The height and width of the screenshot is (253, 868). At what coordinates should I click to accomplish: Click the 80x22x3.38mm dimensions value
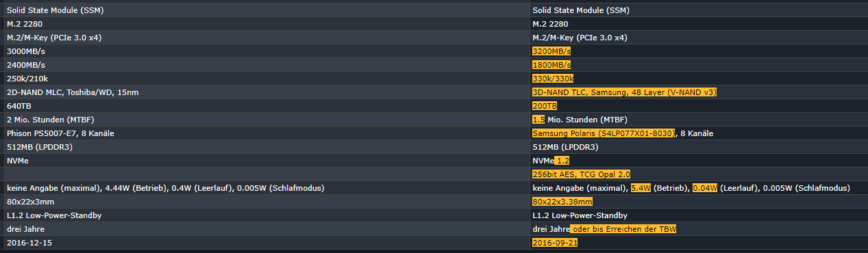coord(562,202)
